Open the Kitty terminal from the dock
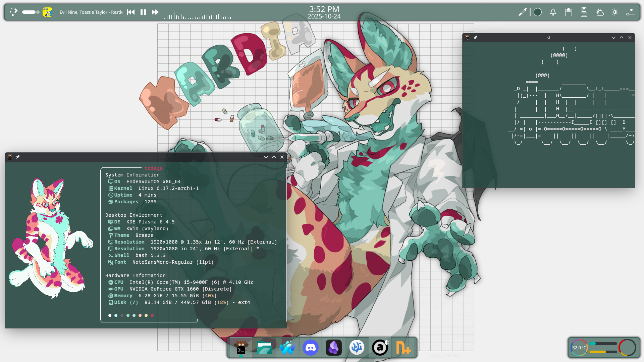The width and height of the screenshot is (644, 362). (x=241, y=348)
